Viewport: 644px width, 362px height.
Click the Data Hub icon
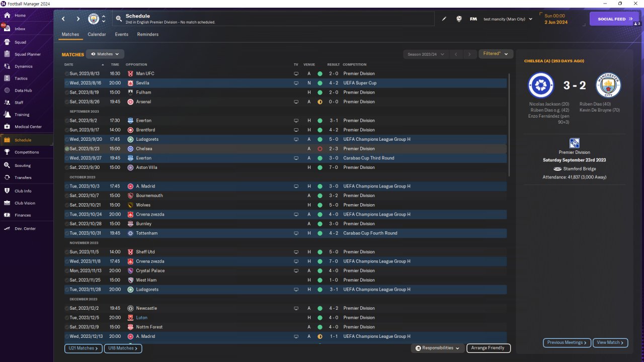click(x=7, y=90)
